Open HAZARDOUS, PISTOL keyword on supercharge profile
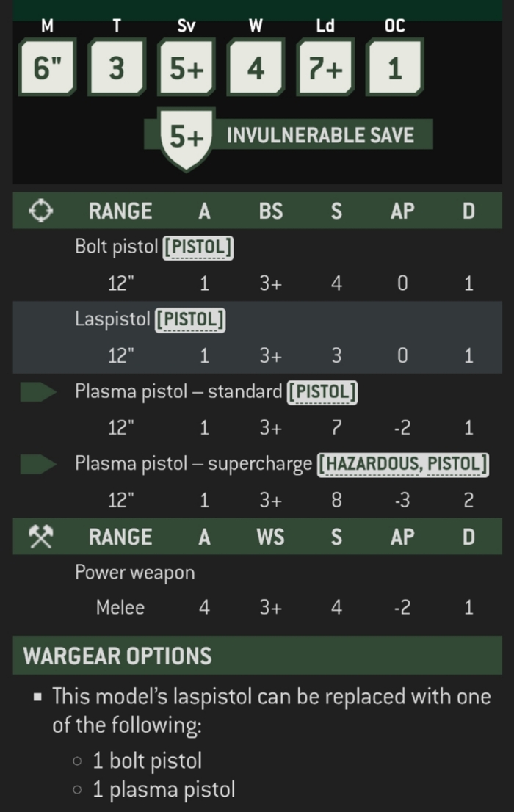Viewport: 514px width, 812px height. [403, 464]
